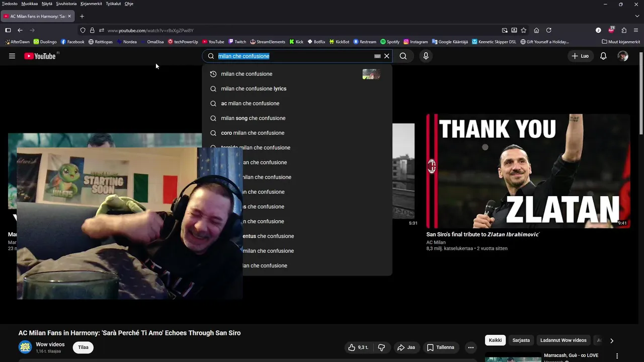Open the Muokkaa menu
The image size is (644, 362).
30,4
